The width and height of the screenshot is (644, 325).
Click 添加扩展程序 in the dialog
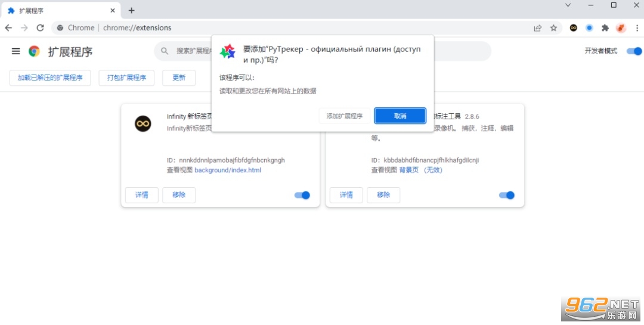coord(345,116)
